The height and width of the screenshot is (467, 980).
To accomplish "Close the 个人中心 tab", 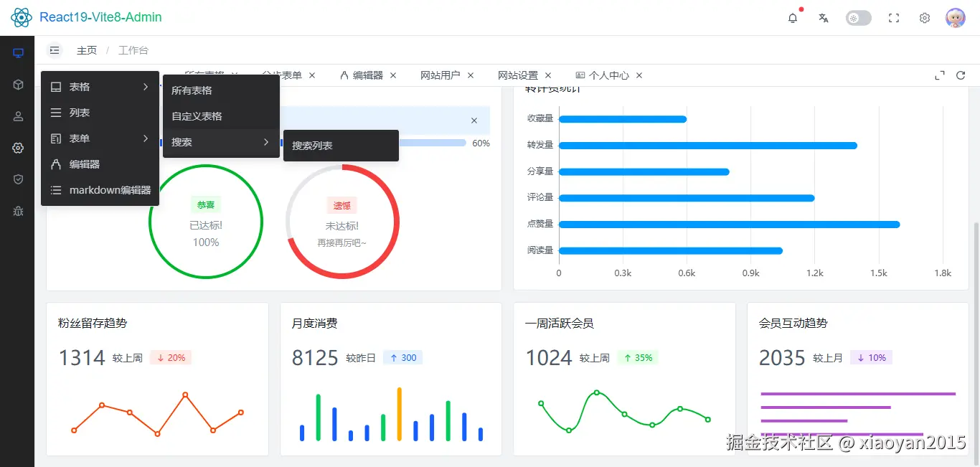I will tap(639, 75).
